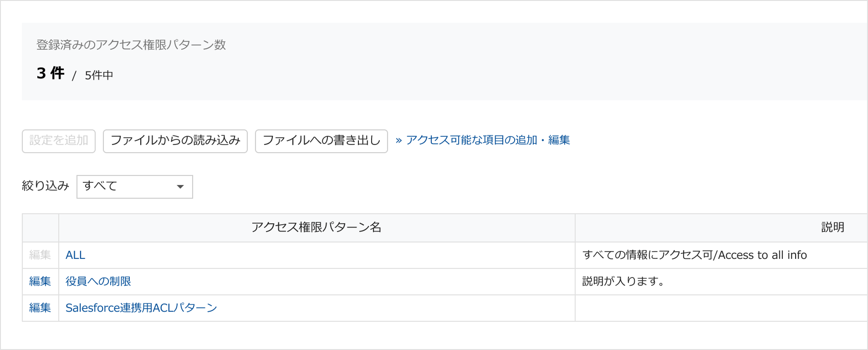Click the 説明 column header
The width and height of the screenshot is (868, 350).
point(832,227)
